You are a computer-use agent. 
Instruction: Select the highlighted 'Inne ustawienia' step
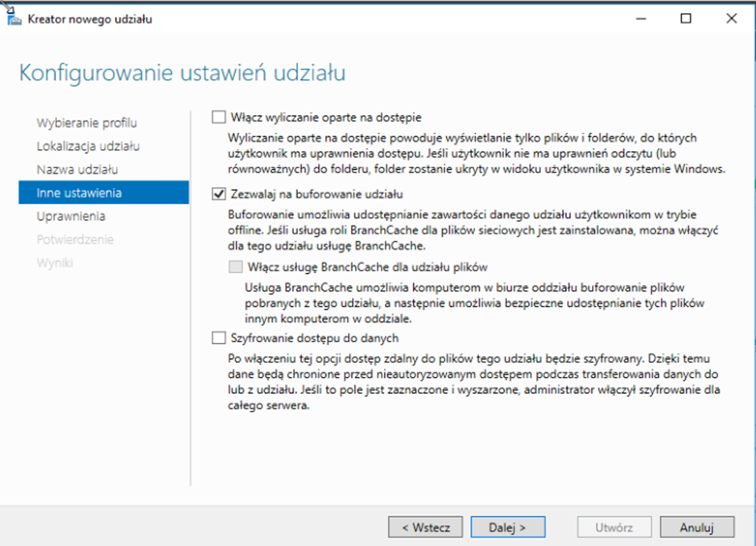79,193
